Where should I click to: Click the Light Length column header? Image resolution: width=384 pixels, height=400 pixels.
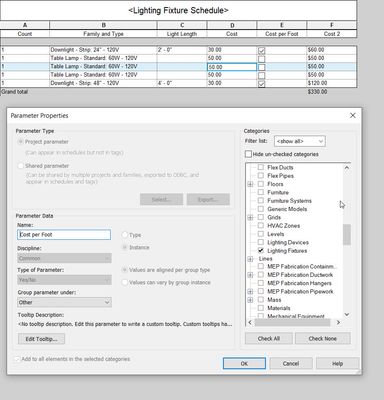(x=182, y=34)
